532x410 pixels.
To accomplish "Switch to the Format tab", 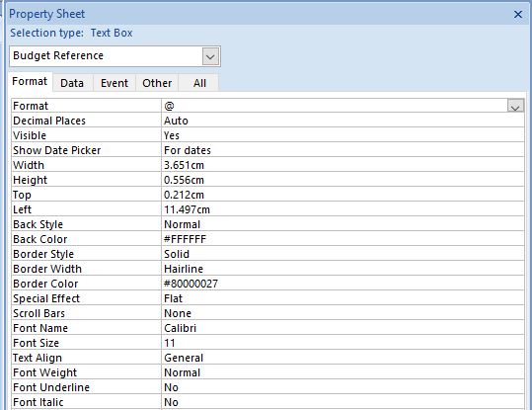I will click(x=30, y=82).
